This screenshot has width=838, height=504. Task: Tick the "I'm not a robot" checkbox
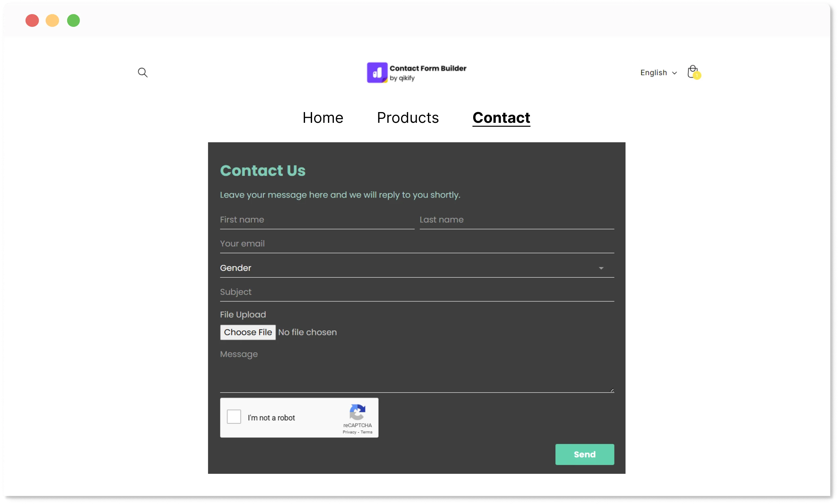tap(234, 417)
